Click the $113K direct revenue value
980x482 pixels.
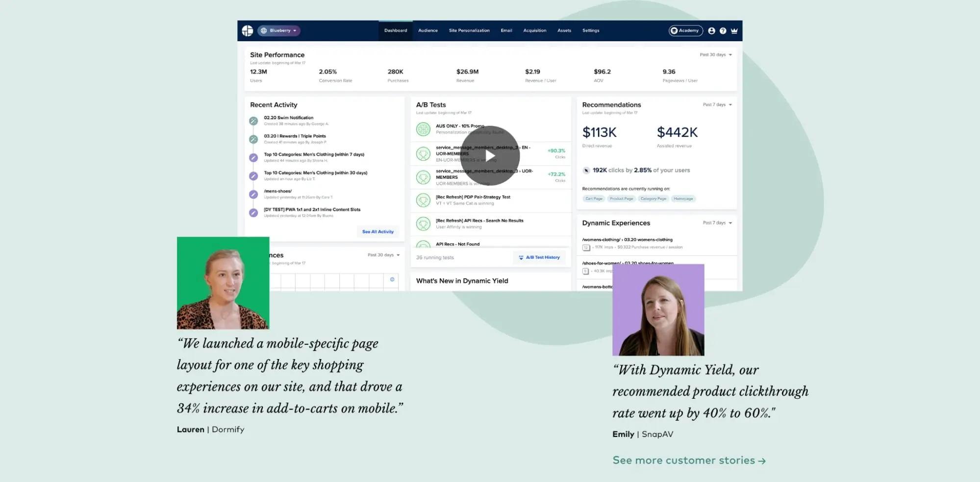[x=599, y=132]
